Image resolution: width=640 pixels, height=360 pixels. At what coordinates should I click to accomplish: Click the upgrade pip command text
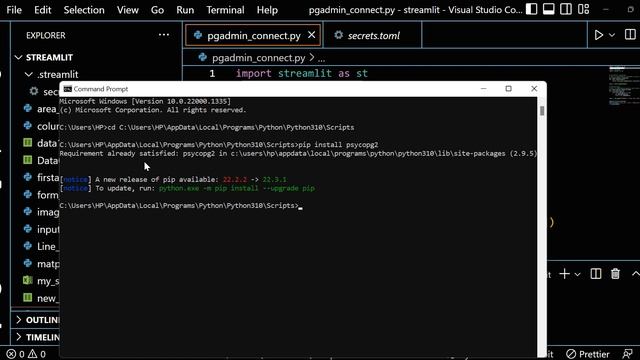[237, 189]
